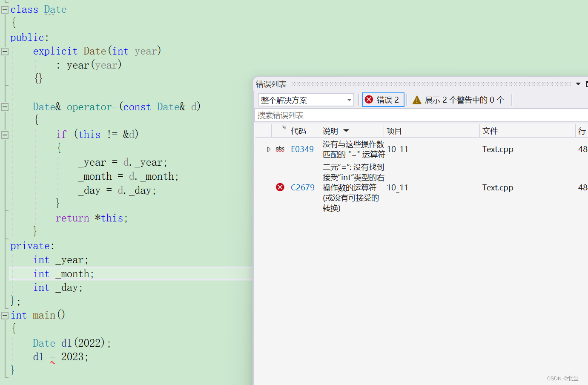Click the 'public:' access specifier
The height and width of the screenshot is (385, 588).
tap(29, 37)
